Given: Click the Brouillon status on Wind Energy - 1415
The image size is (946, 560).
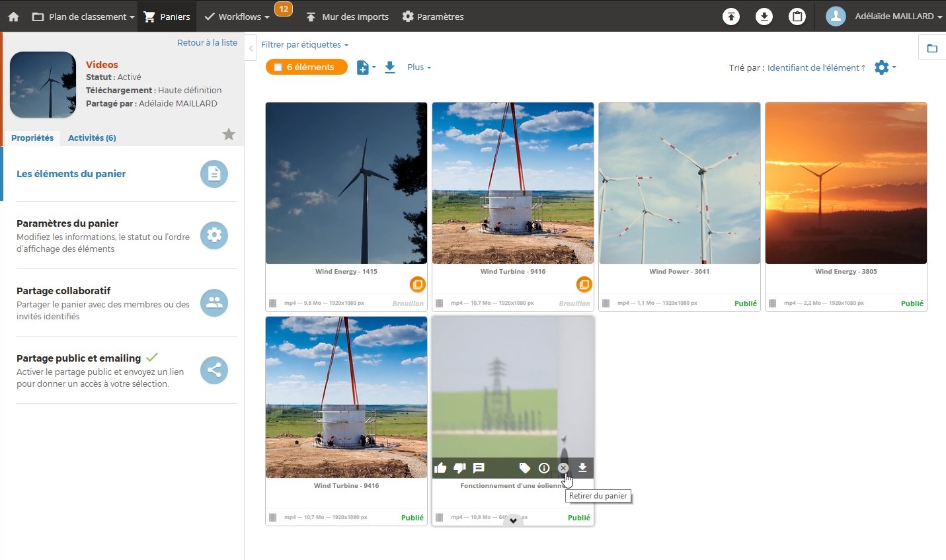Looking at the screenshot, I should pos(408,303).
